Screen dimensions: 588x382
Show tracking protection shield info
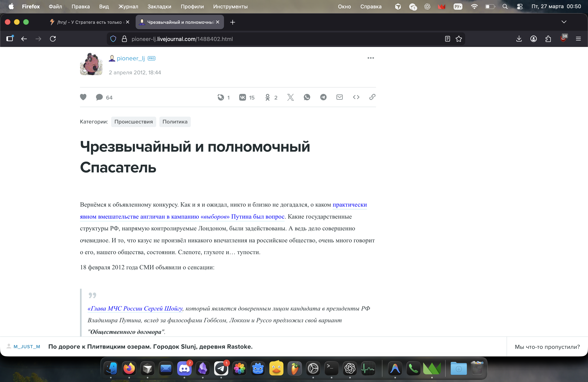click(x=113, y=39)
